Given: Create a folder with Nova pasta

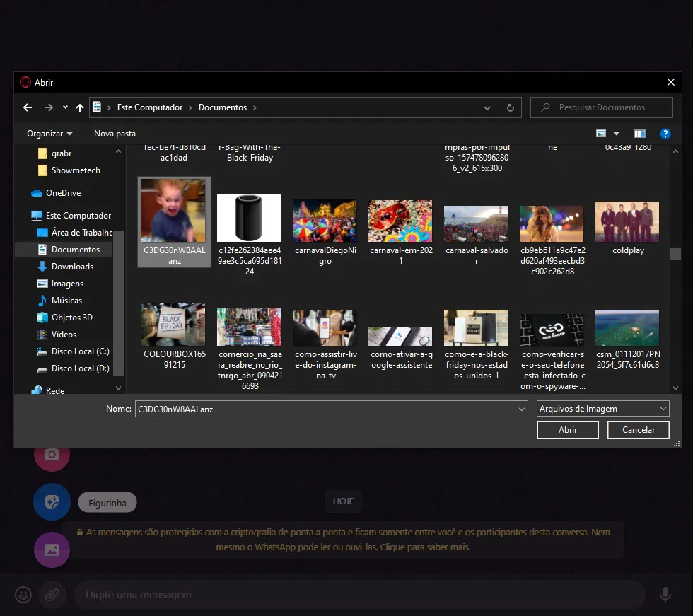Looking at the screenshot, I should 115,134.
